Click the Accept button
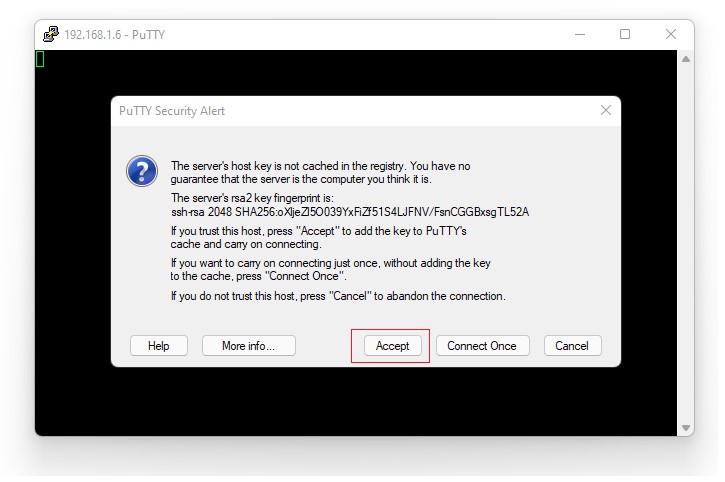The image size is (725, 482). (x=392, y=346)
